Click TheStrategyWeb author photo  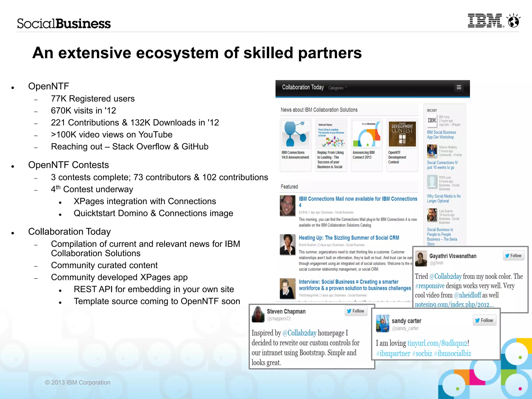[x=288, y=288]
